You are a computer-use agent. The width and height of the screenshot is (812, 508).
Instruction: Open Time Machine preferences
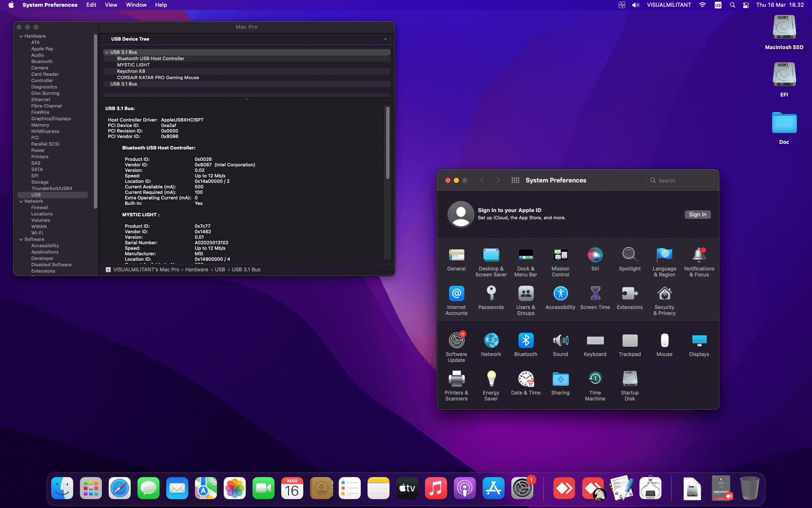pos(595,379)
